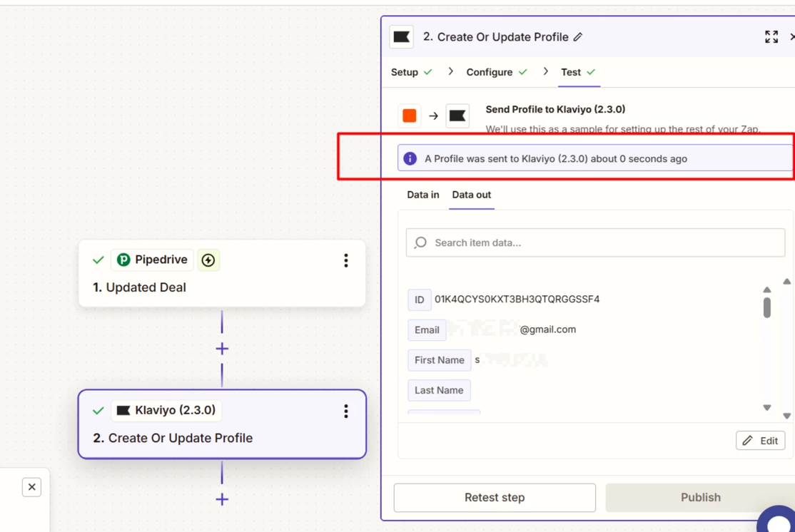Expand the panel with the fullscreen icon
795x532 pixels.
pos(771,37)
